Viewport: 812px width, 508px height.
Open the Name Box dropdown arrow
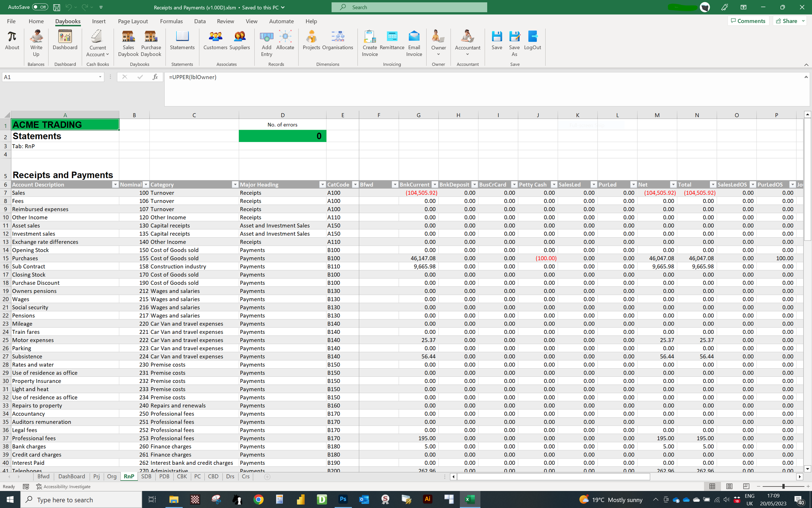point(100,77)
